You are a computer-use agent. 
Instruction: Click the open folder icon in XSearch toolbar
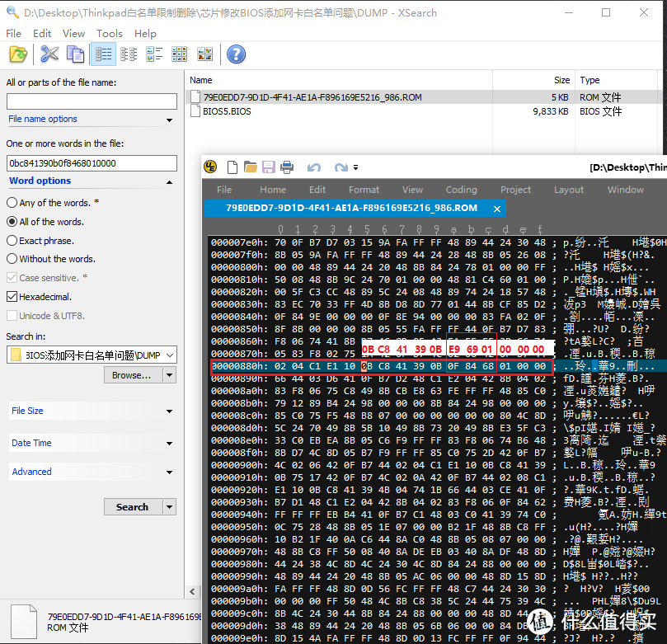point(18,54)
